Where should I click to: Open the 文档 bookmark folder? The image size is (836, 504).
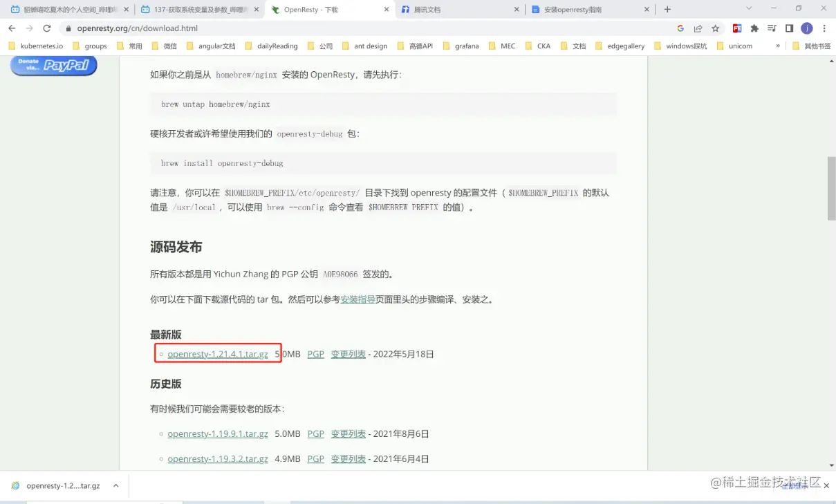573,46
